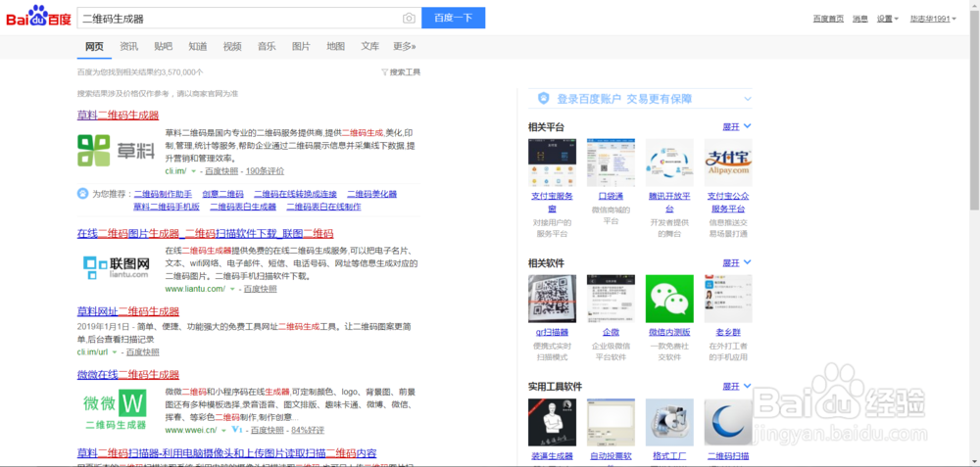Open camera image search icon
Viewport: 980px width, 467px height.
point(409,19)
